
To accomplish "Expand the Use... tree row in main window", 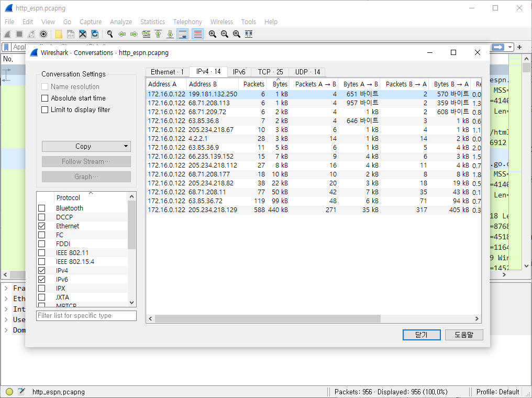I will click(6, 319).
